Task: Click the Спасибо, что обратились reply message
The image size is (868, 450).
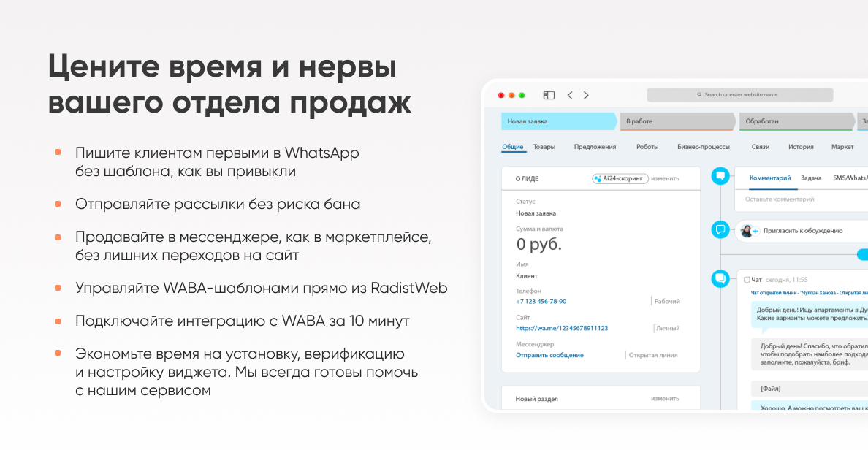Action: coord(810,354)
